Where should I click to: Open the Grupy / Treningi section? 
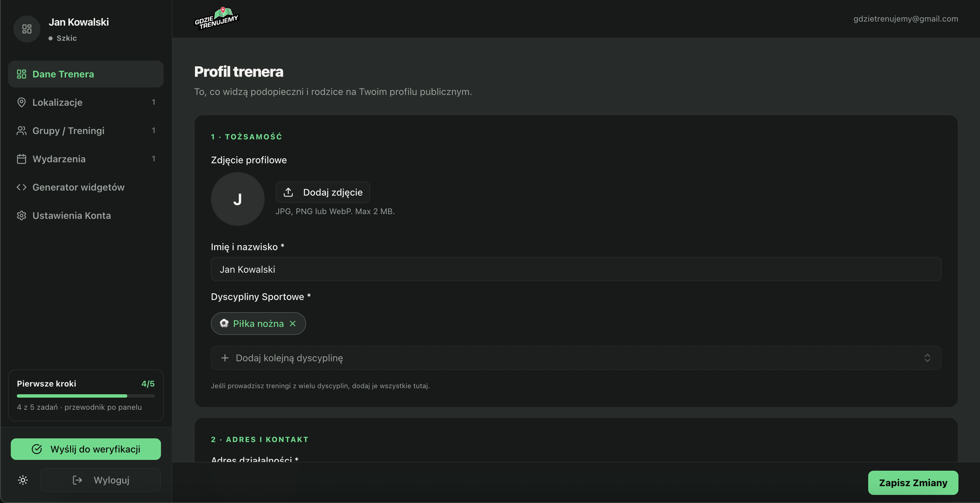(x=86, y=130)
